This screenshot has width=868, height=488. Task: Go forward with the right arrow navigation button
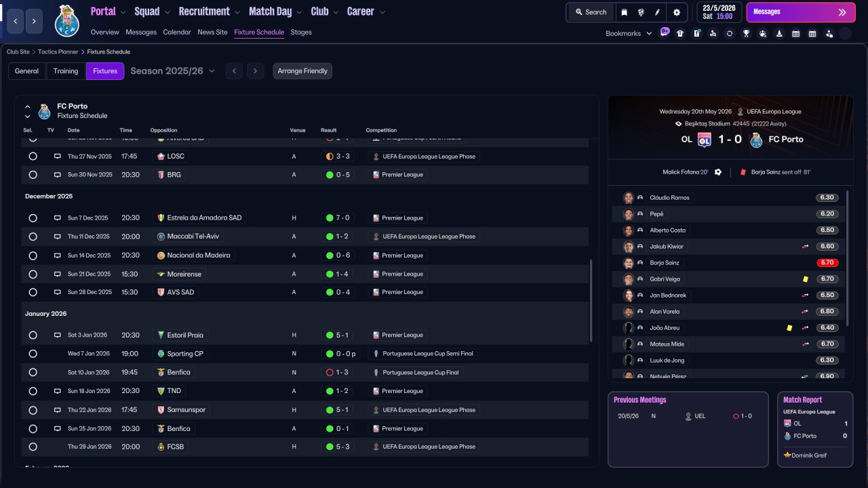pos(34,21)
